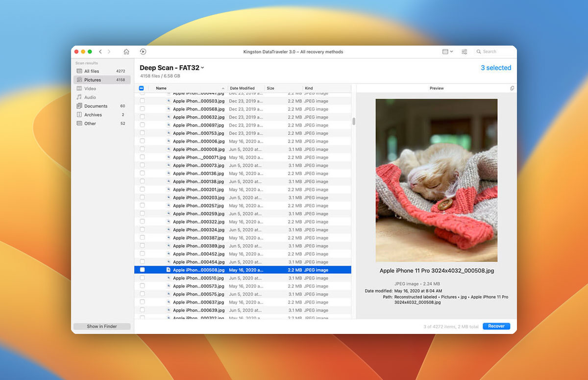Expand the Deep Scan - FAT32 dropdown
This screenshot has width=588, height=380.
pos(202,68)
